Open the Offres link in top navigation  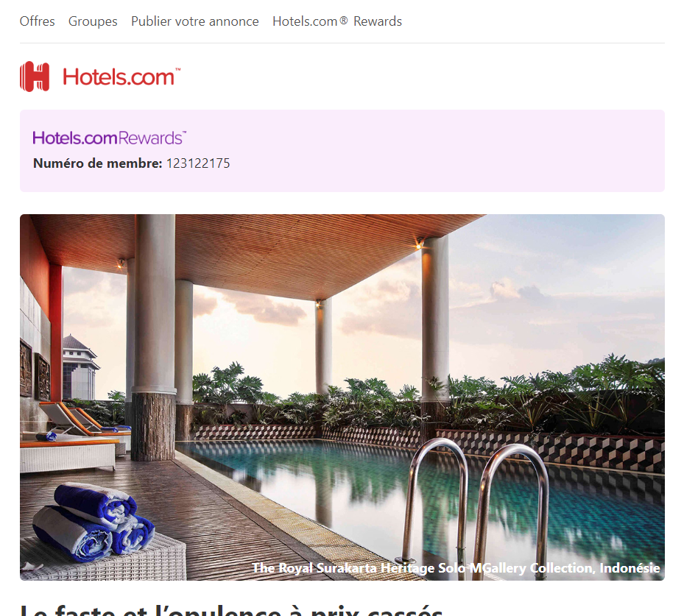37,21
